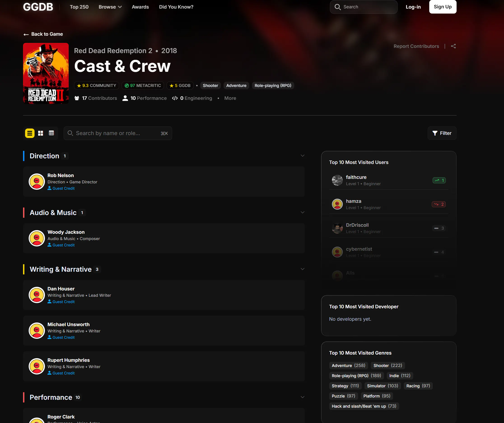
Task: Click hamza's trending-down rank badge
Action: coord(439,204)
